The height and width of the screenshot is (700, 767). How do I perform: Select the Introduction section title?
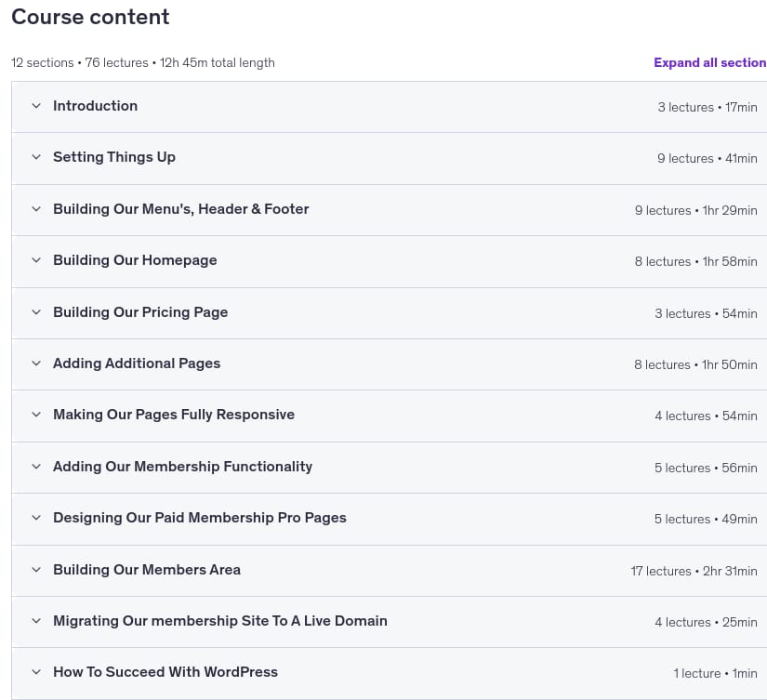[96, 106]
